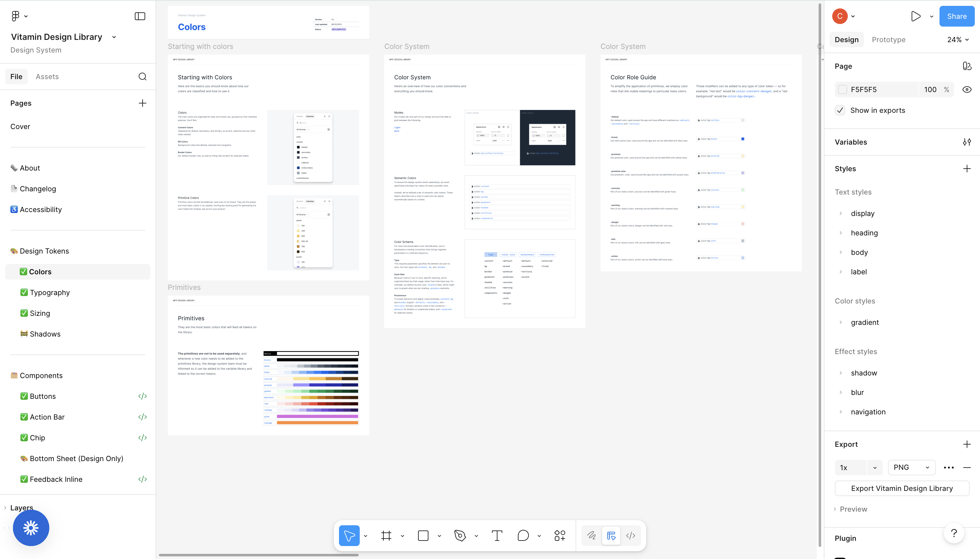Image resolution: width=980 pixels, height=559 pixels.
Task: Toggle visibility of the page background color
Action: coord(967,89)
